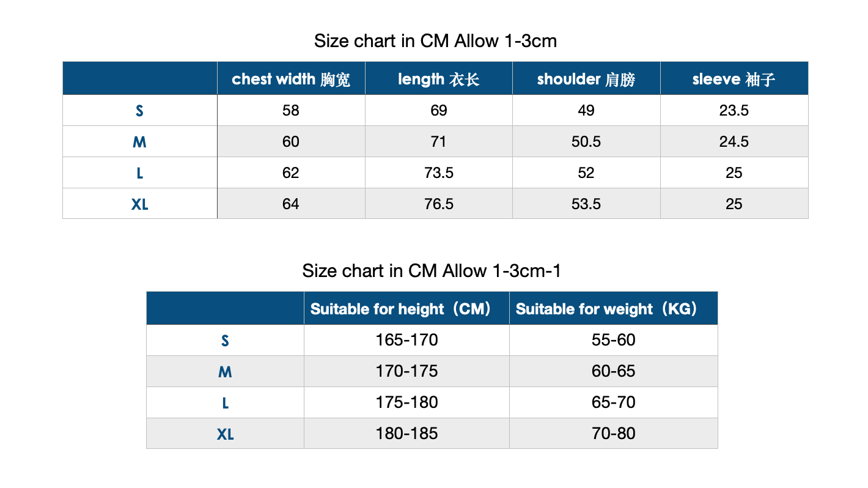This screenshot has height=488, width=868.
Task: Click the sleeve 袖子 header cell
Action: coord(734,79)
